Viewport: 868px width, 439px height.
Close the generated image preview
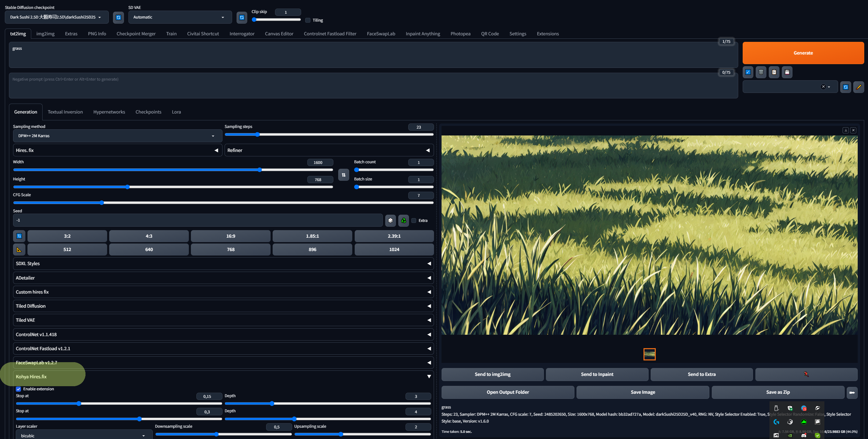tap(853, 130)
